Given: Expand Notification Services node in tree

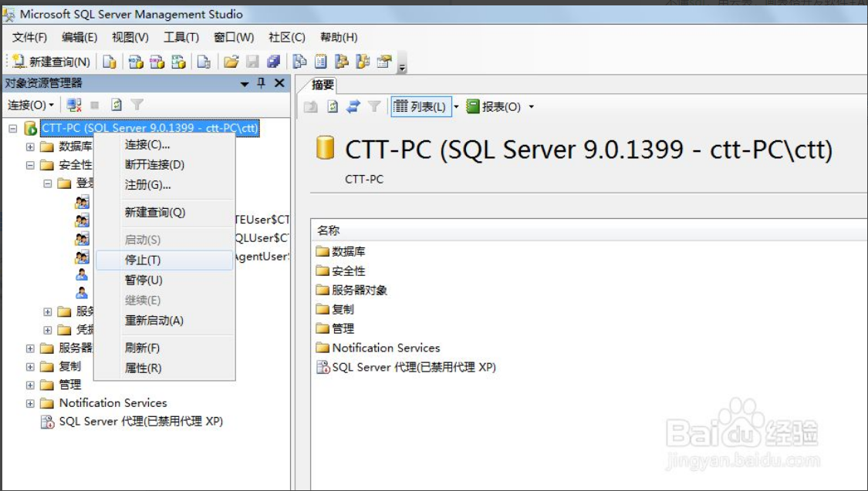Looking at the screenshot, I should point(30,403).
